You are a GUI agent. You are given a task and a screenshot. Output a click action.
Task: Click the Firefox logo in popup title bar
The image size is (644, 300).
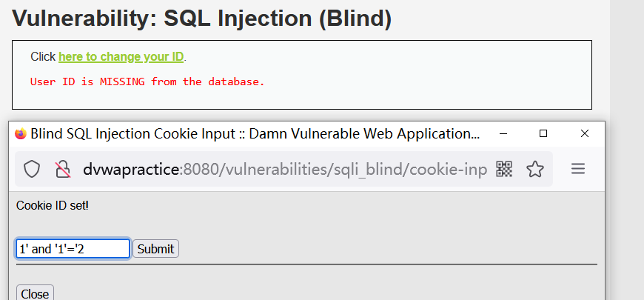click(21, 133)
